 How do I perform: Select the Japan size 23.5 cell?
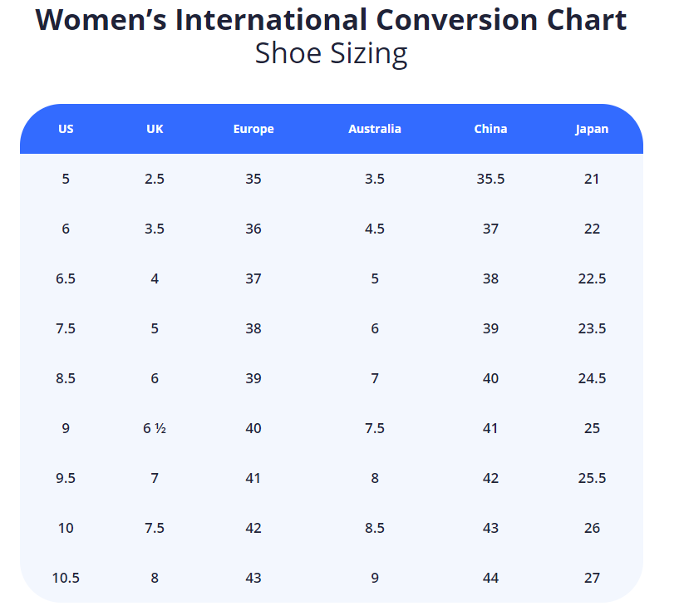point(592,328)
